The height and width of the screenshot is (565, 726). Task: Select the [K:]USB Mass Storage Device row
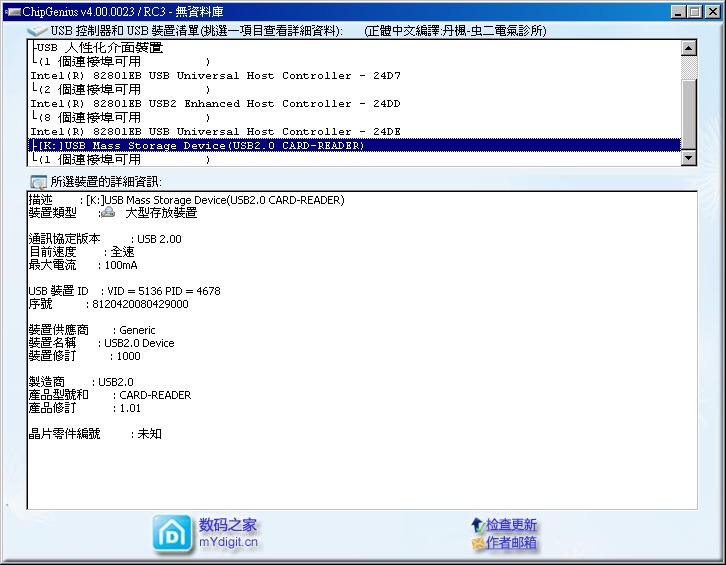(x=355, y=145)
